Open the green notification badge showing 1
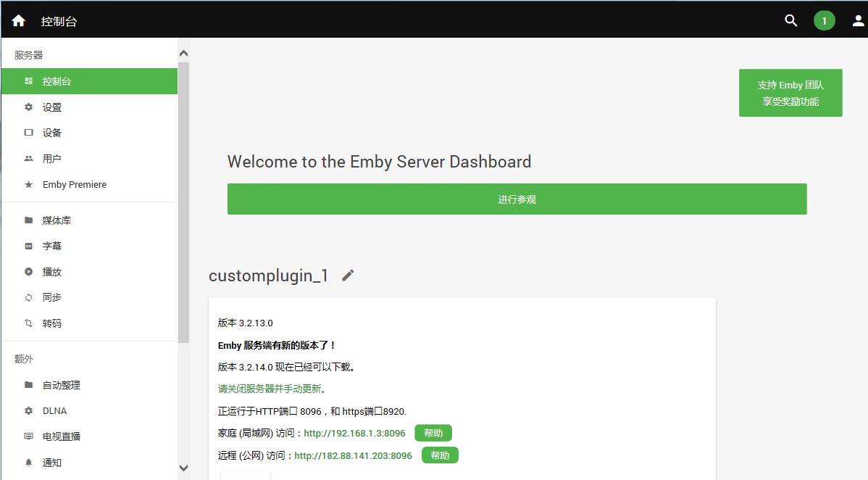The width and height of the screenshot is (868, 480). [825, 20]
